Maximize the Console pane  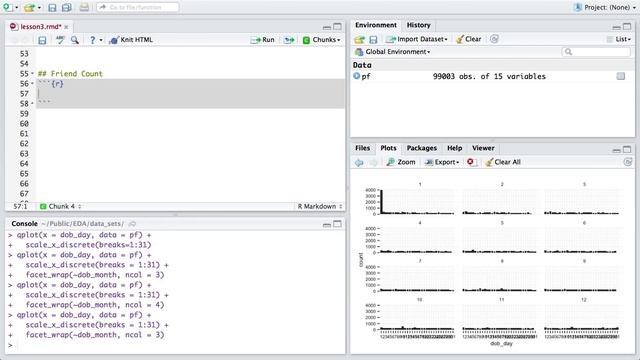pyautogui.click(x=338, y=224)
